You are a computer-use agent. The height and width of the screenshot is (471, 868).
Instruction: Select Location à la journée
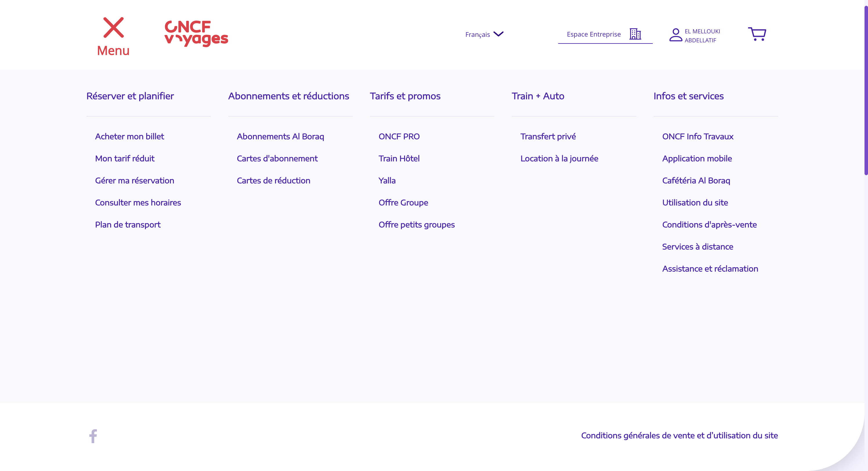[x=559, y=158]
